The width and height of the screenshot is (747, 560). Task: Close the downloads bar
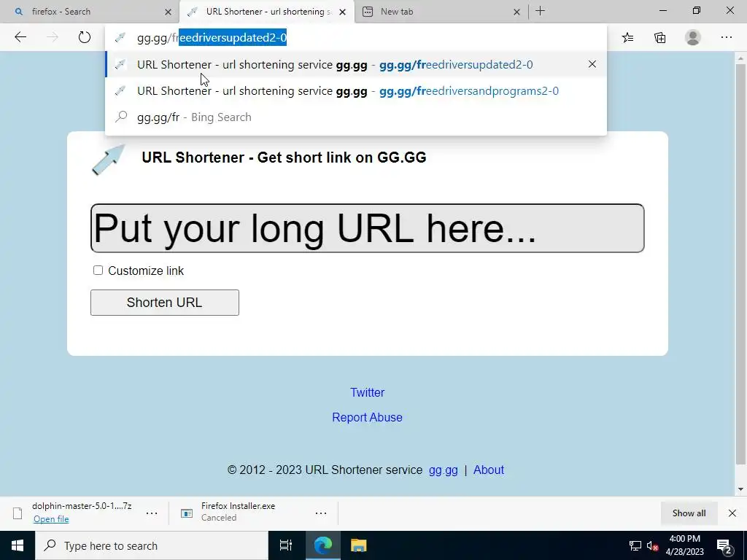(732, 513)
